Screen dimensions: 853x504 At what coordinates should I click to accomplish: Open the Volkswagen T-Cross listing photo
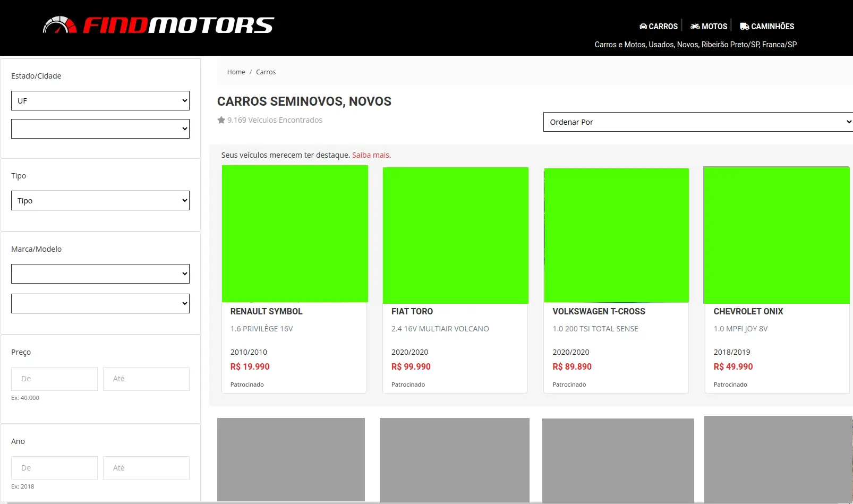coord(617,235)
